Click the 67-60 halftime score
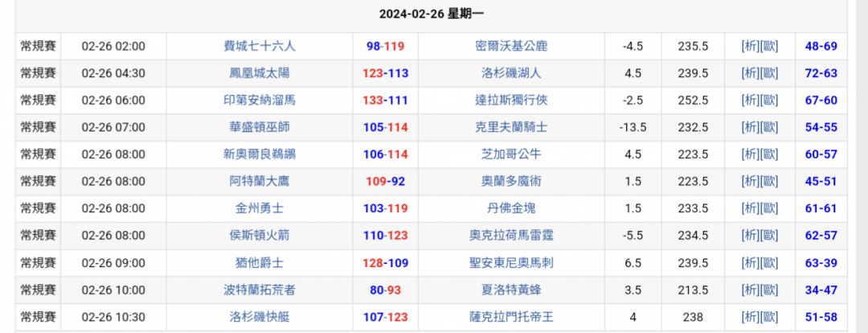 (821, 101)
